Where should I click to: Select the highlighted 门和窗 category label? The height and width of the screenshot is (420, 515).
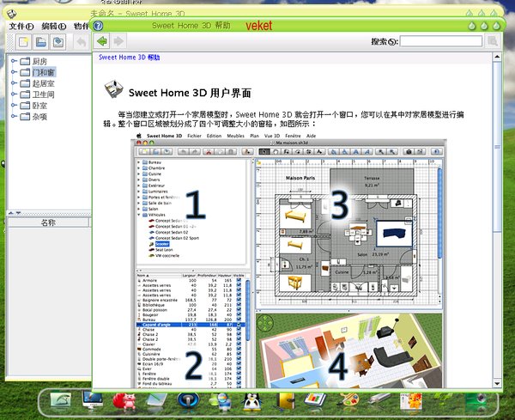(44, 72)
